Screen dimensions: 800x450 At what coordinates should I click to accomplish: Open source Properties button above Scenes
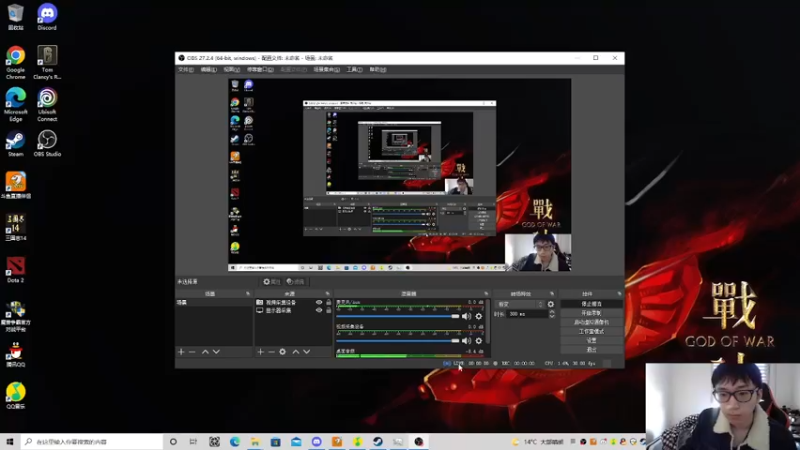coord(271,282)
